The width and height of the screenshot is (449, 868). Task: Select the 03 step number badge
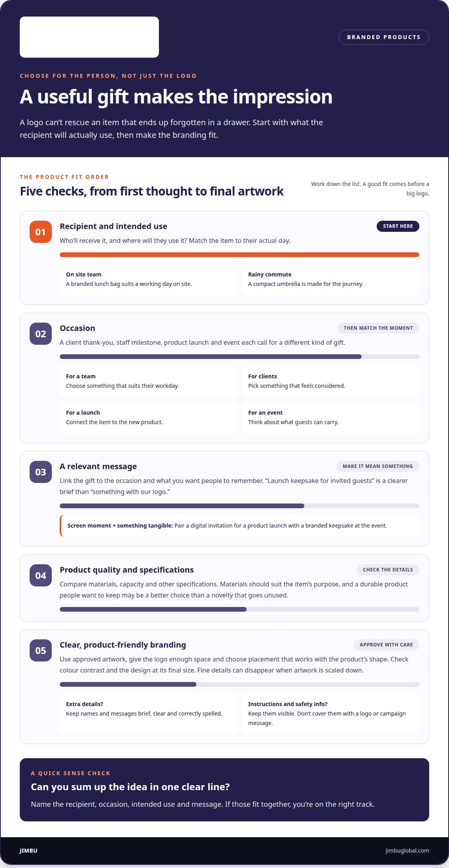(x=41, y=472)
